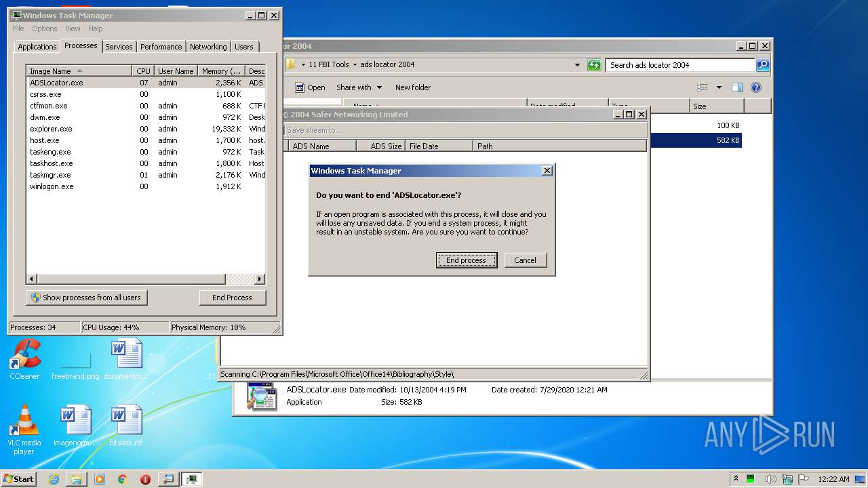This screenshot has width=868, height=488.
Task: Select the hitsask.rtf desktop file
Action: (x=126, y=426)
